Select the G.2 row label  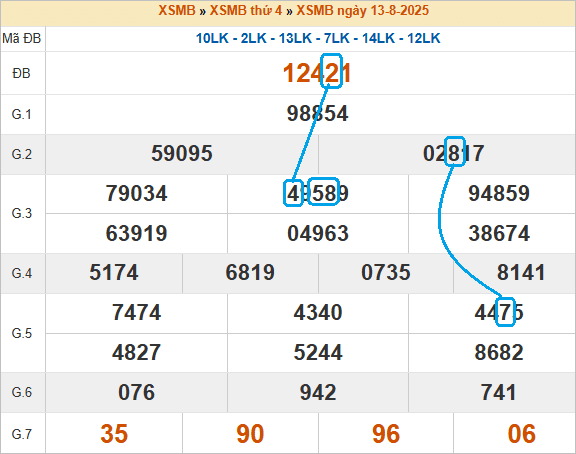point(22,154)
